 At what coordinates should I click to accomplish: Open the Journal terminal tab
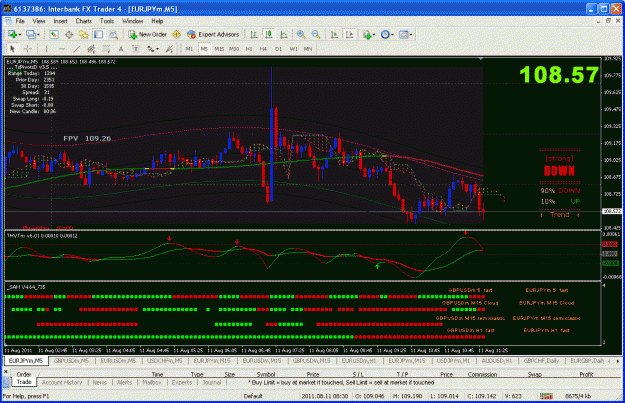pyautogui.click(x=212, y=382)
